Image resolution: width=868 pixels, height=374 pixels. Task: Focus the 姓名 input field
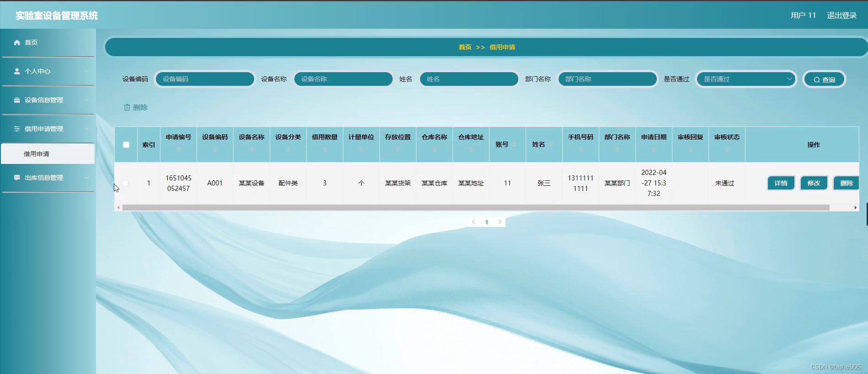click(x=469, y=79)
